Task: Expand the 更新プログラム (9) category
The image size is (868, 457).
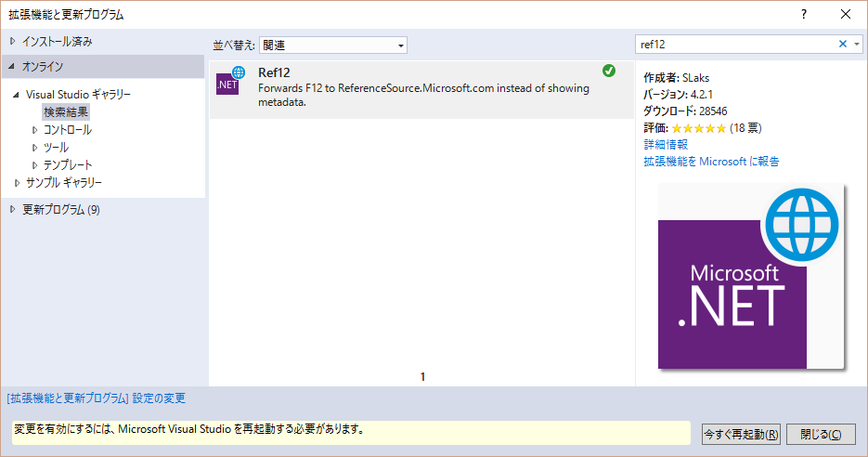Action: 13,209
